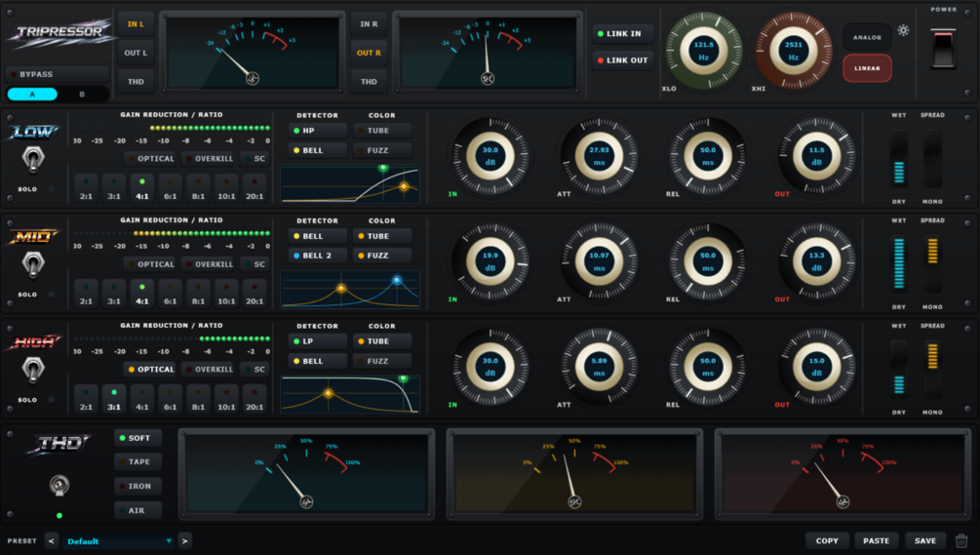Toggle the LINK IN button
Image resolution: width=980 pixels, height=555 pixels.
click(622, 34)
